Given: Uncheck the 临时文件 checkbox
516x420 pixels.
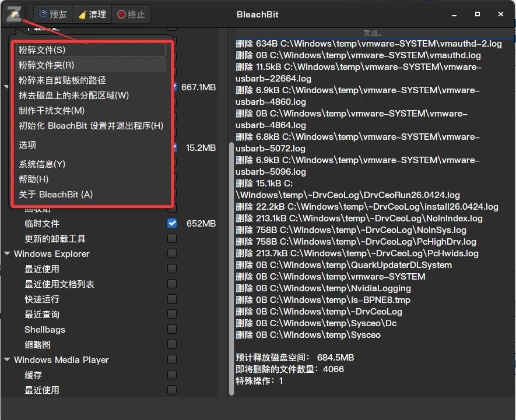Looking at the screenshot, I should tap(172, 223).
